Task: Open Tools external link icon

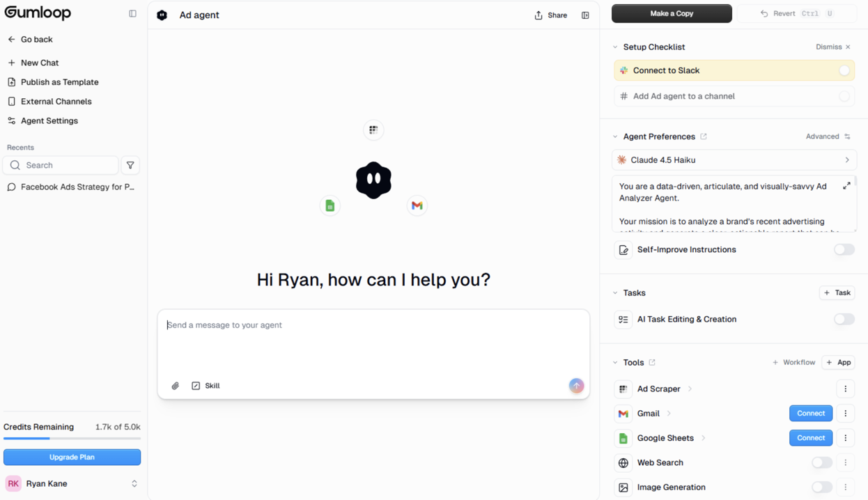Action: [652, 362]
